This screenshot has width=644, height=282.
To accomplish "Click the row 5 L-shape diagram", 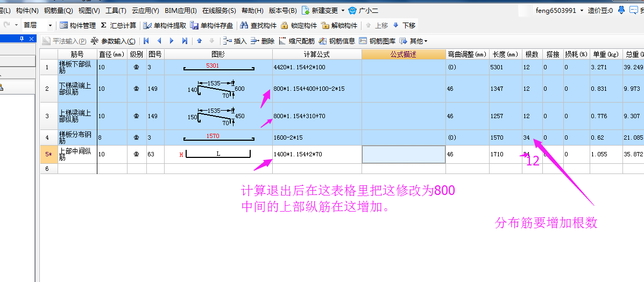I will [218, 155].
